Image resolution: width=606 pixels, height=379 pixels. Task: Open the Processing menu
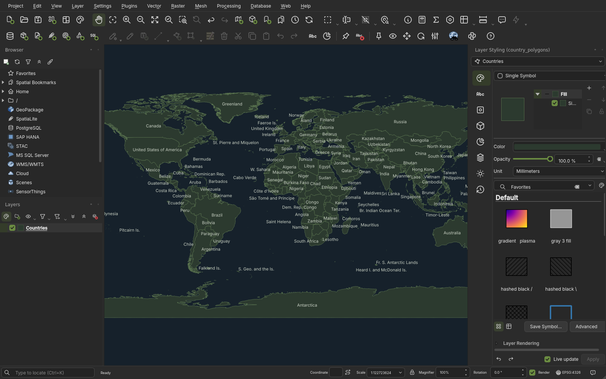[x=228, y=6]
